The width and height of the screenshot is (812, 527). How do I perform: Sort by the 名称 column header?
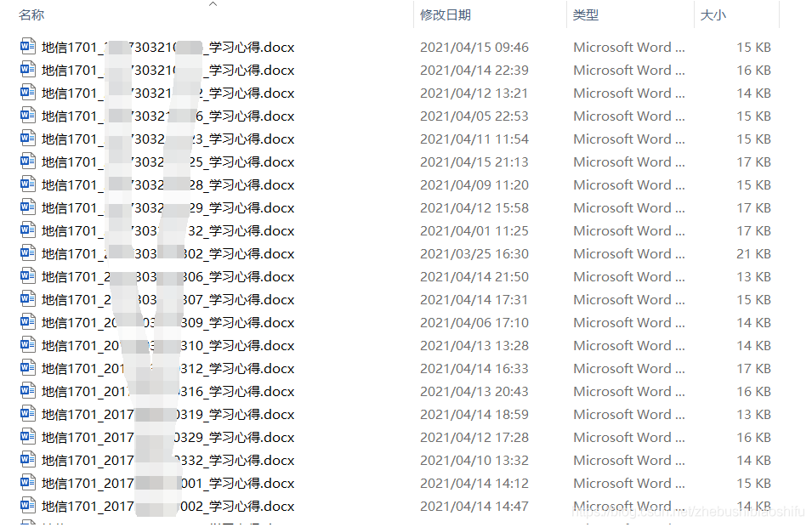click(31, 15)
